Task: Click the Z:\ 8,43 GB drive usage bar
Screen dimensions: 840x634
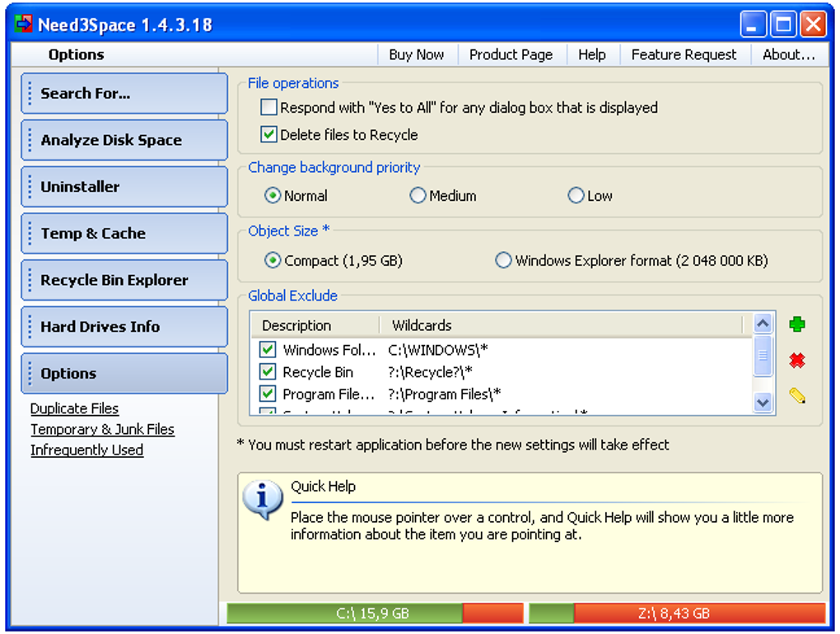Action: point(677,613)
